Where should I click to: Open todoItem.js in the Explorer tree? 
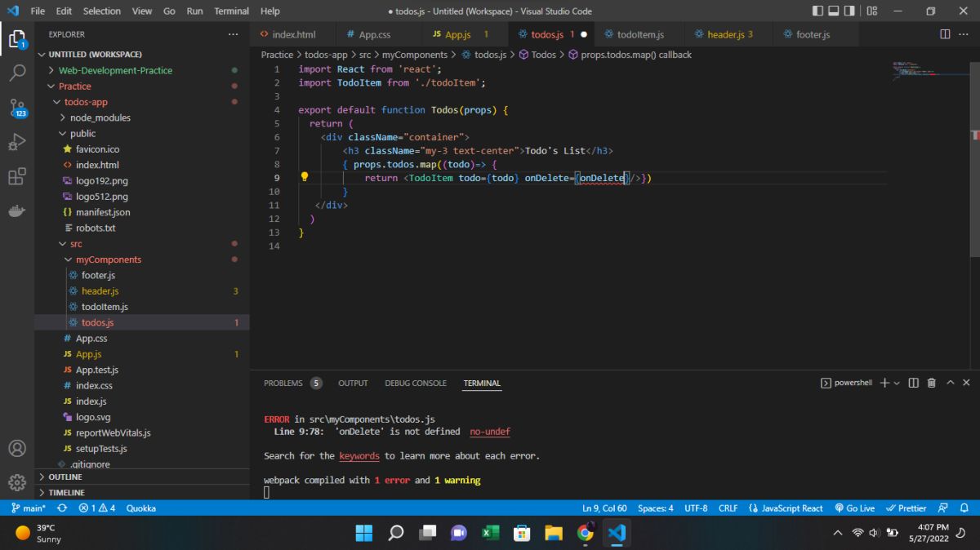point(105,307)
